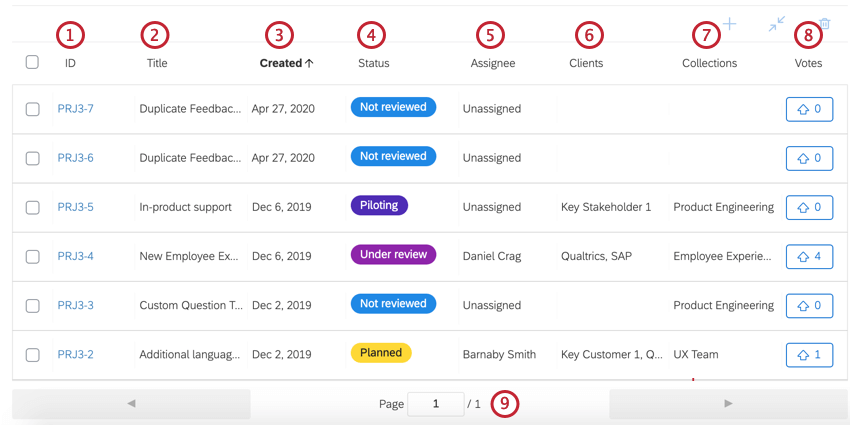Viewport: 850px width, 425px height.
Task: Click the Under review status pill
Action: point(393,255)
